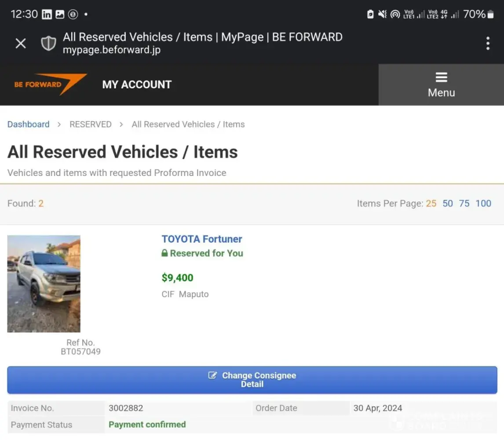The height and width of the screenshot is (440, 504).
Task: Open the TOYOTA Fortuner listing title
Action: [x=202, y=239]
